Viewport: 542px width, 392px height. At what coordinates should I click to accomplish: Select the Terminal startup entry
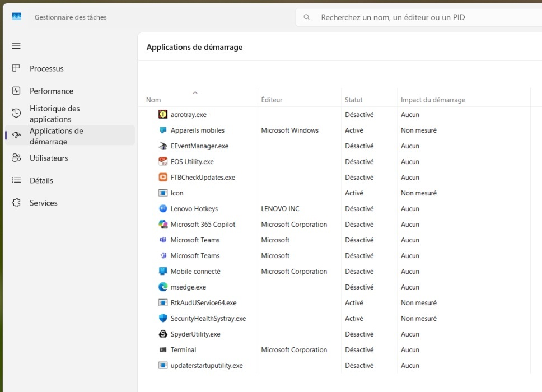pyautogui.click(x=183, y=349)
